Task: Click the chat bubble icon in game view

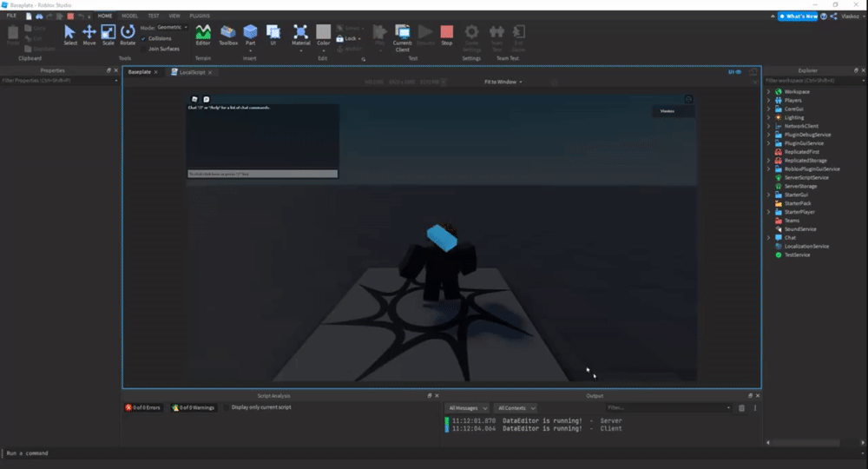Action: point(206,99)
